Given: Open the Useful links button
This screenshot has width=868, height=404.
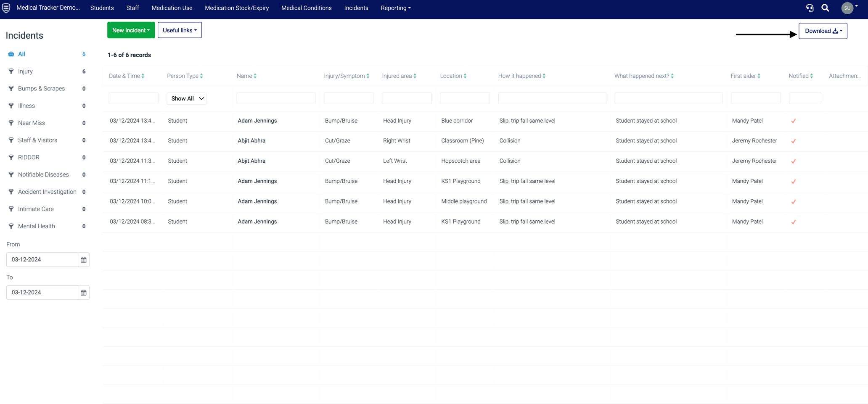Looking at the screenshot, I should (180, 30).
